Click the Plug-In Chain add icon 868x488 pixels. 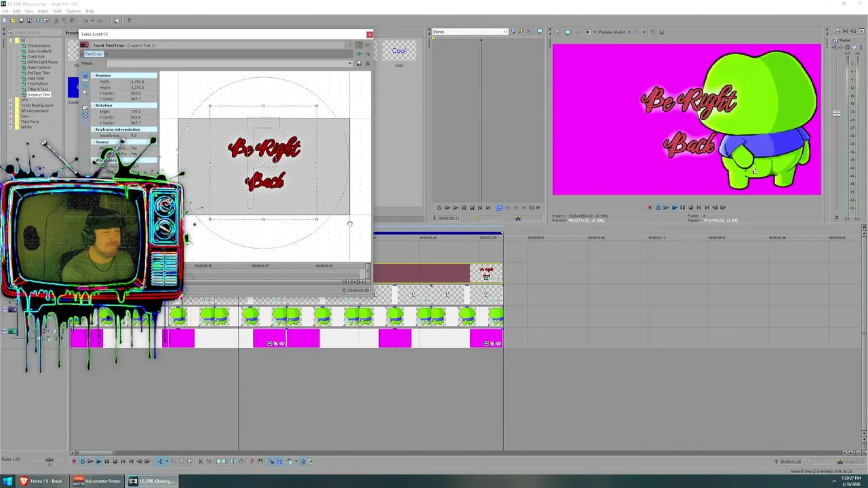(359, 54)
